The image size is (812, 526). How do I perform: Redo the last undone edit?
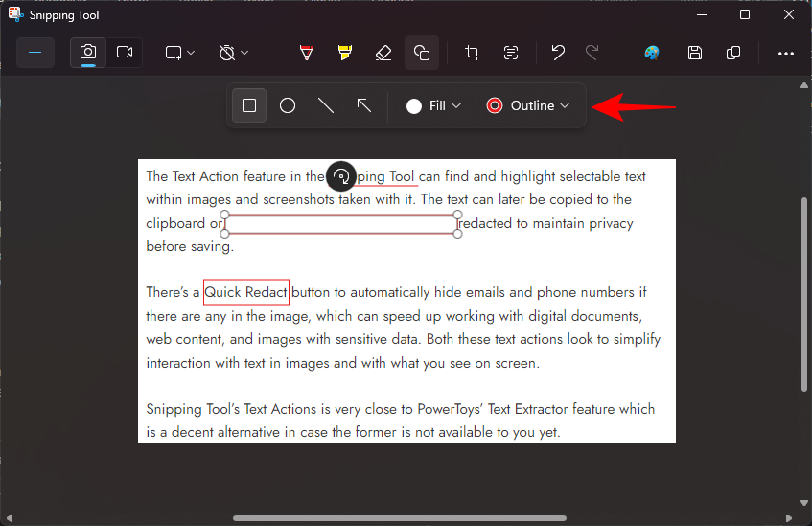click(x=592, y=53)
